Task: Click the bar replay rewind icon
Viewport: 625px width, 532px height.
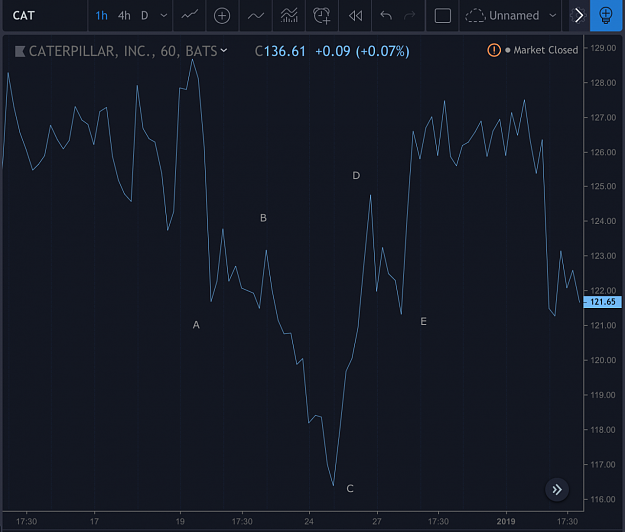Action: [x=355, y=16]
